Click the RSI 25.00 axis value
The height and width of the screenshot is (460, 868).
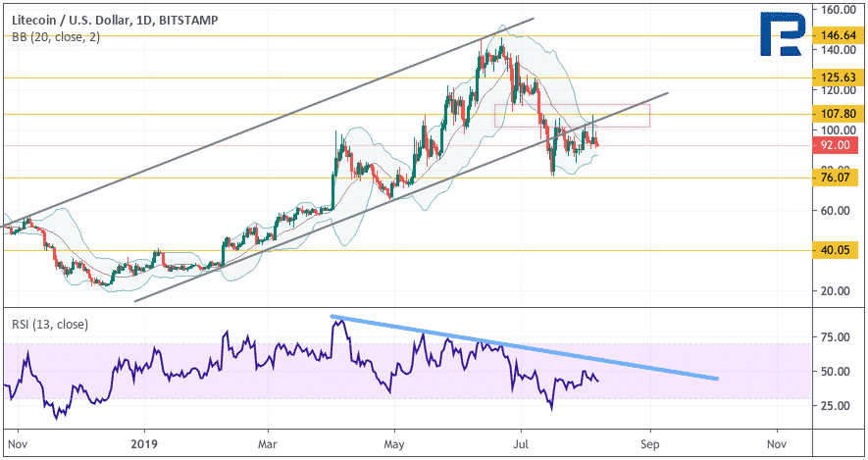(836, 406)
